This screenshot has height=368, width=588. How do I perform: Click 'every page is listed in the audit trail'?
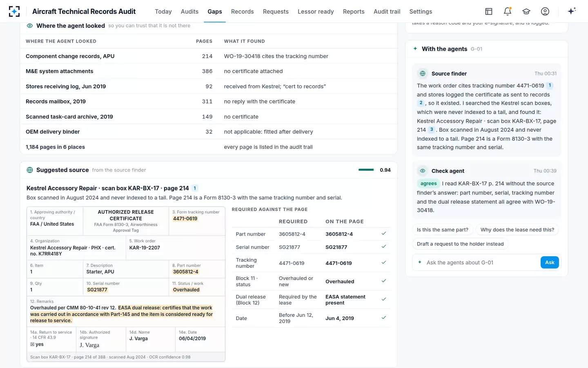point(268,147)
